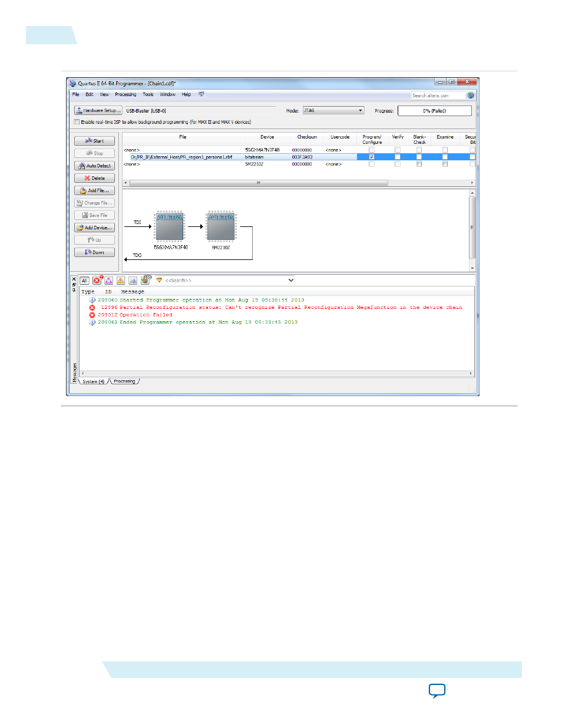Check Examine for 5SGXMA7N3F40 row
Image resolution: width=562 pixels, height=728 pixels.
(445, 150)
